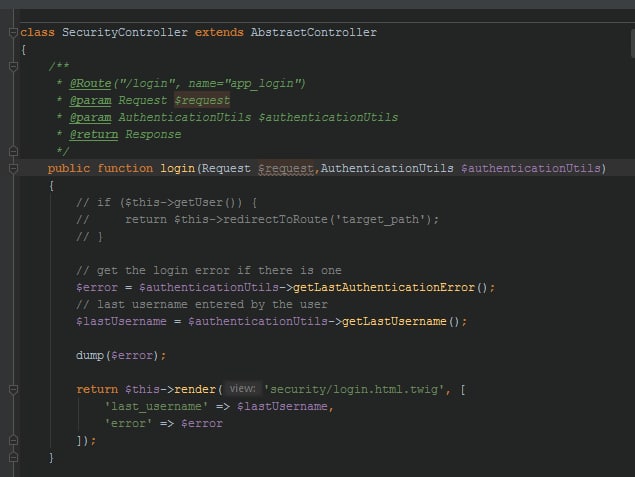Fold the return render array block
This screenshot has height=477, width=635.
(x=13, y=389)
